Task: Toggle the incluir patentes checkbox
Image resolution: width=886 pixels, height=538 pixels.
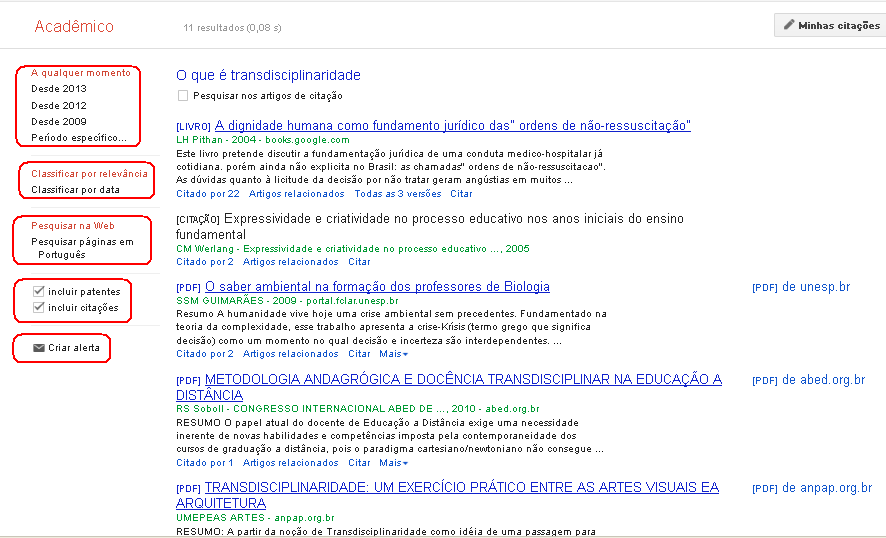Action: pos(38,291)
